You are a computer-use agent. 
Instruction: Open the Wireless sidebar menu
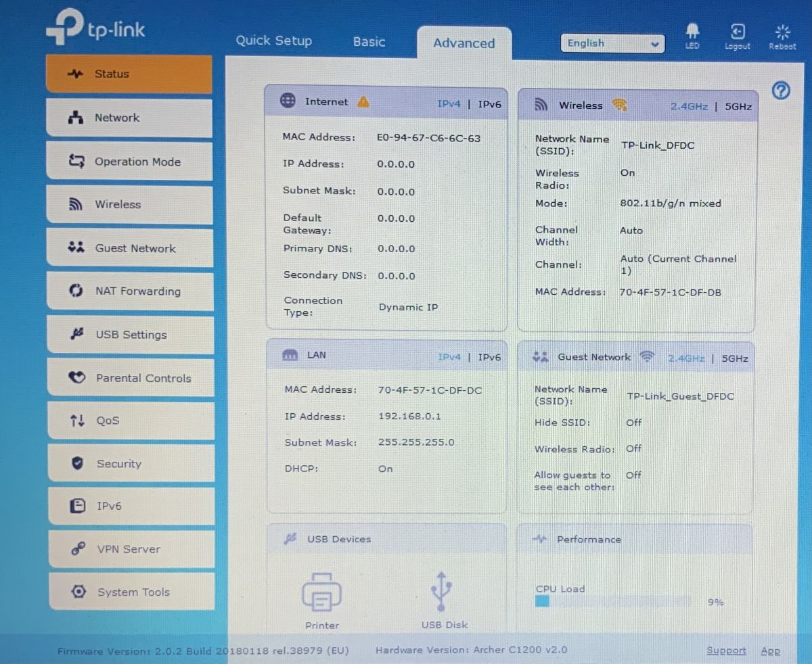pyautogui.click(x=129, y=204)
